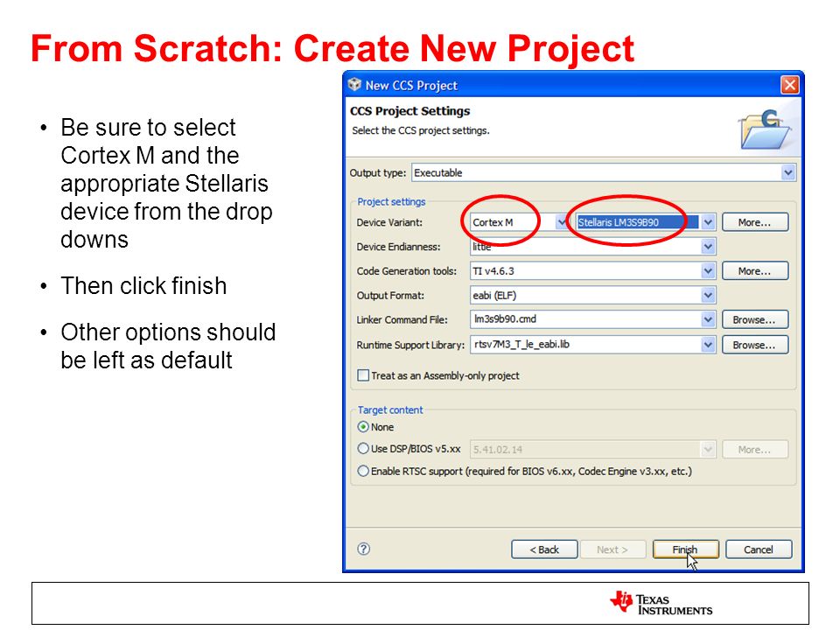Click the Linker Command File label
840x630 pixels.
[x=402, y=320]
